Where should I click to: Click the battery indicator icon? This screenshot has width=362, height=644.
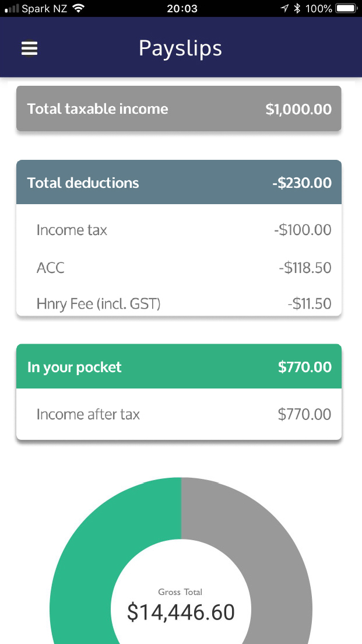coord(346,8)
